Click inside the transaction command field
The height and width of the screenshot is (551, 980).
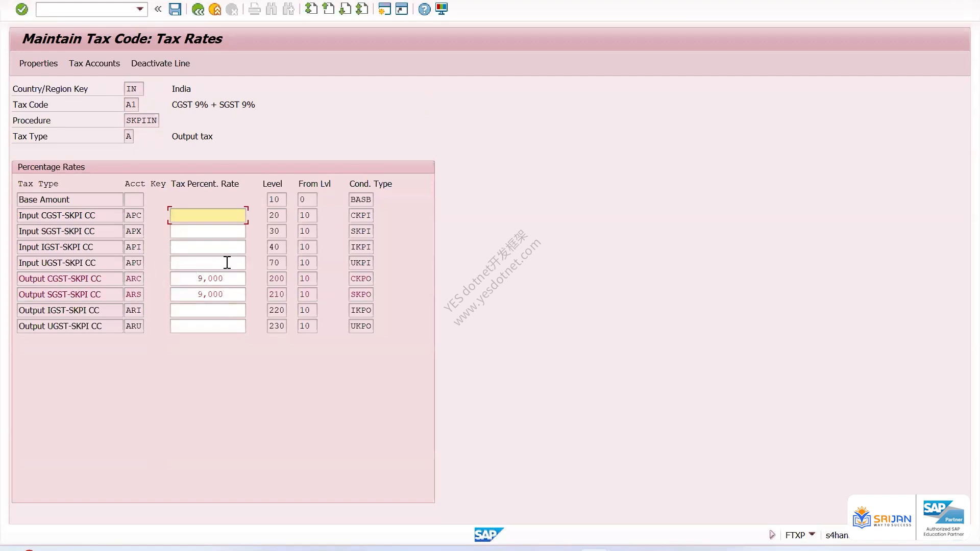coord(86,9)
